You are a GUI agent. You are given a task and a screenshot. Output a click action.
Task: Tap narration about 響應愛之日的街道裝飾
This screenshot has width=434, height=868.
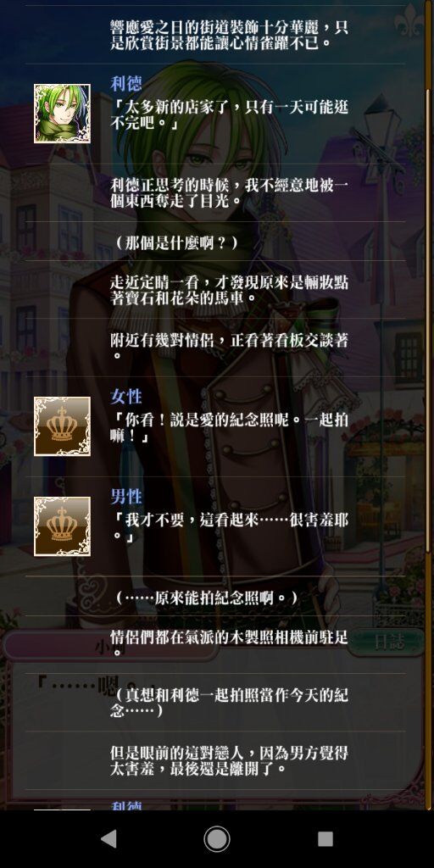click(229, 34)
